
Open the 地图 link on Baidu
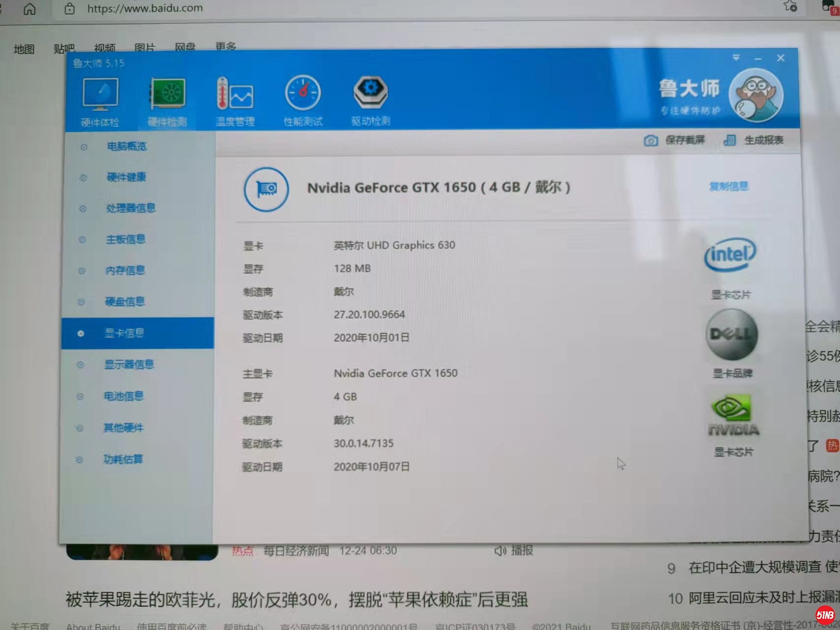pos(24,49)
